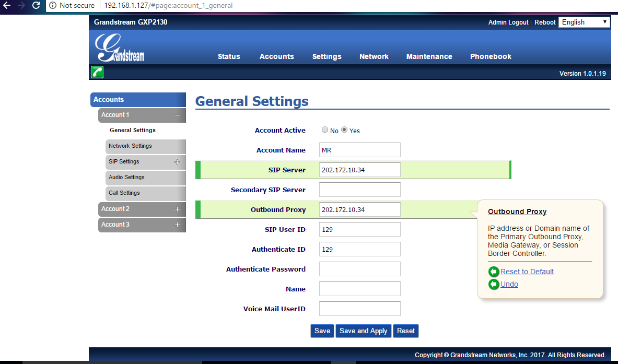Click the browser refresh icon

click(35, 6)
